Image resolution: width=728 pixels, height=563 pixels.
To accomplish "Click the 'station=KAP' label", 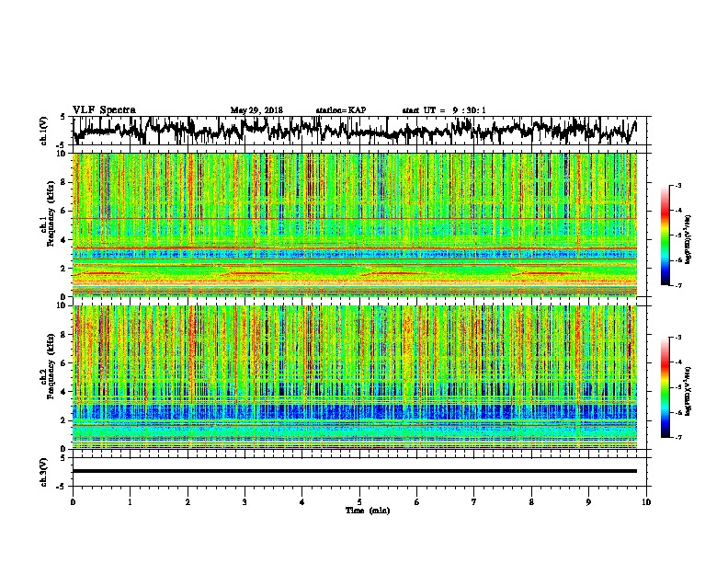I will coord(341,110).
